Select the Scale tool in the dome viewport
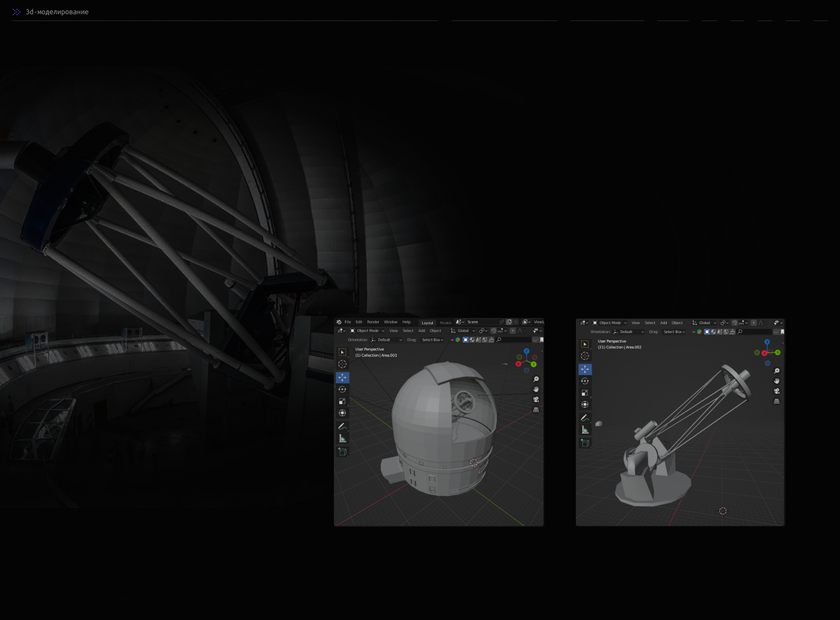The height and width of the screenshot is (620, 840). pyautogui.click(x=342, y=401)
